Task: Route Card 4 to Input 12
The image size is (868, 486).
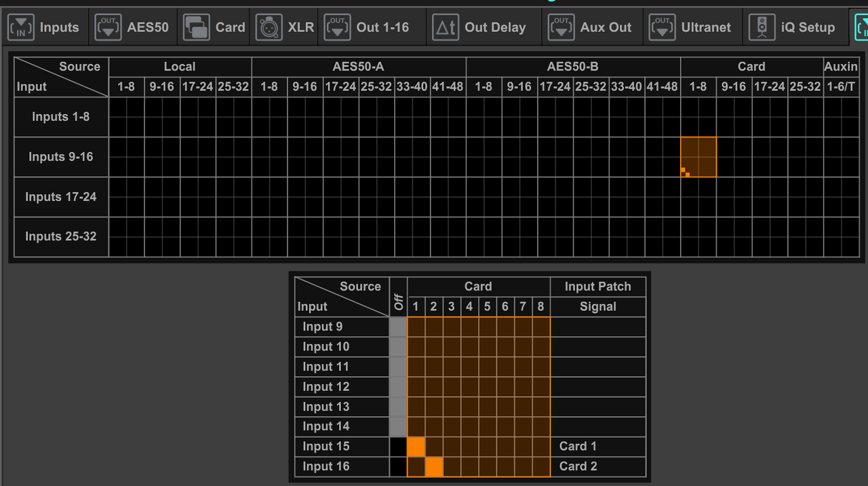Action: tap(469, 387)
